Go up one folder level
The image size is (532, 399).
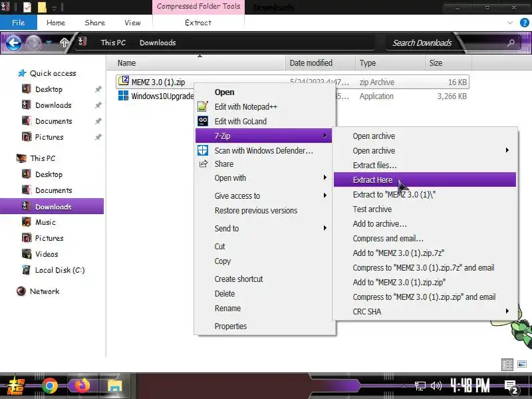(64, 43)
